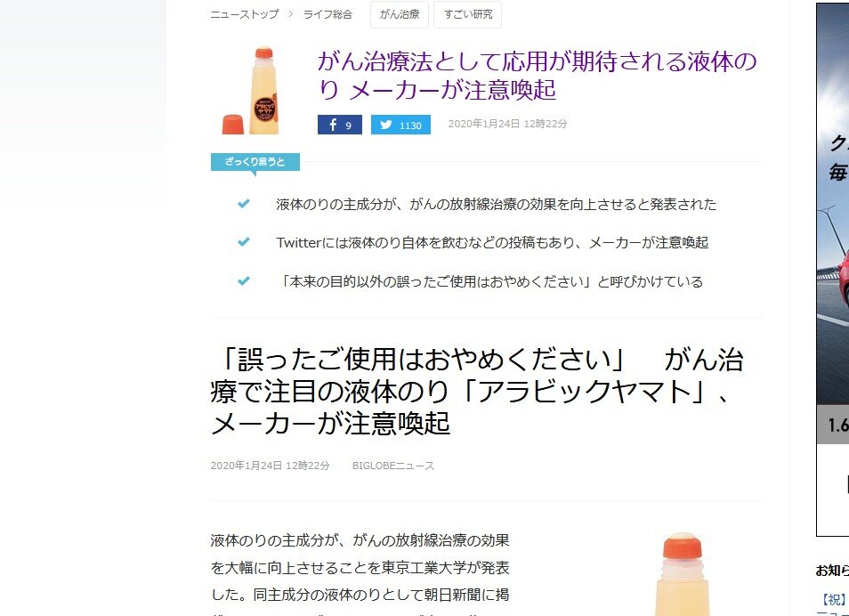The image size is (849, 616).
Task: Click the Facebook share count 9
Action: click(x=348, y=126)
